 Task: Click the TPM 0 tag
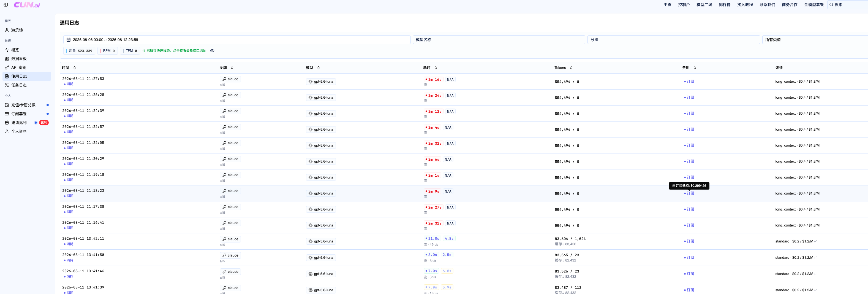(130, 51)
